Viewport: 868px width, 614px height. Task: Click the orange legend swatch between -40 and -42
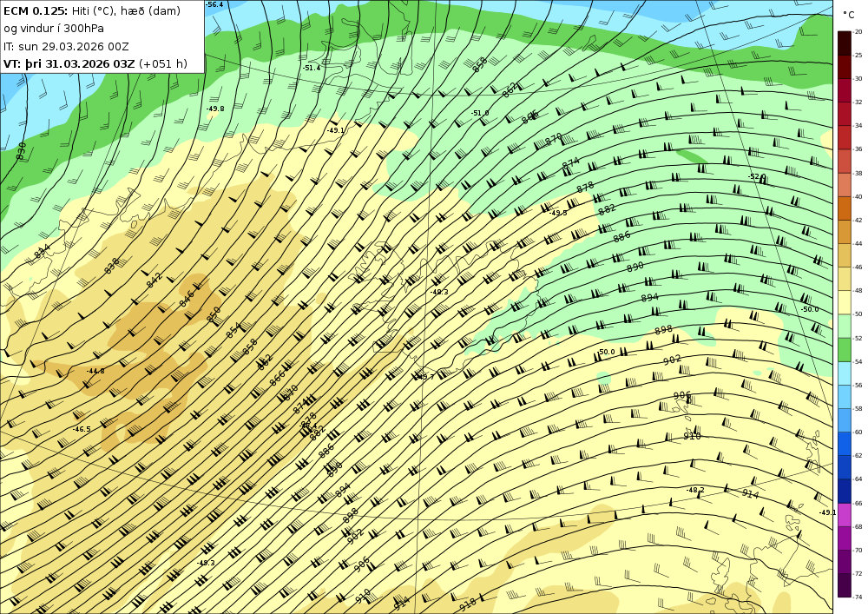pyautogui.click(x=845, y=208)
